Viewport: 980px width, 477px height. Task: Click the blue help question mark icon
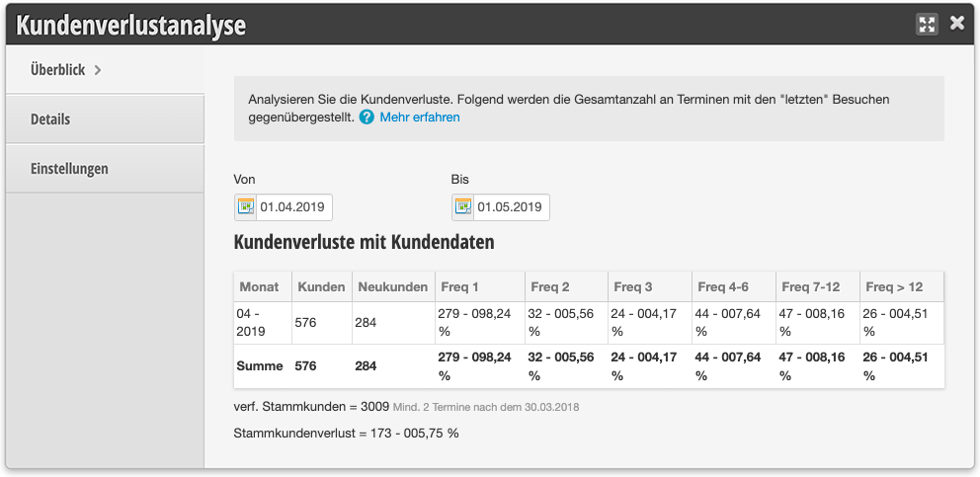[x=367, y=117]
